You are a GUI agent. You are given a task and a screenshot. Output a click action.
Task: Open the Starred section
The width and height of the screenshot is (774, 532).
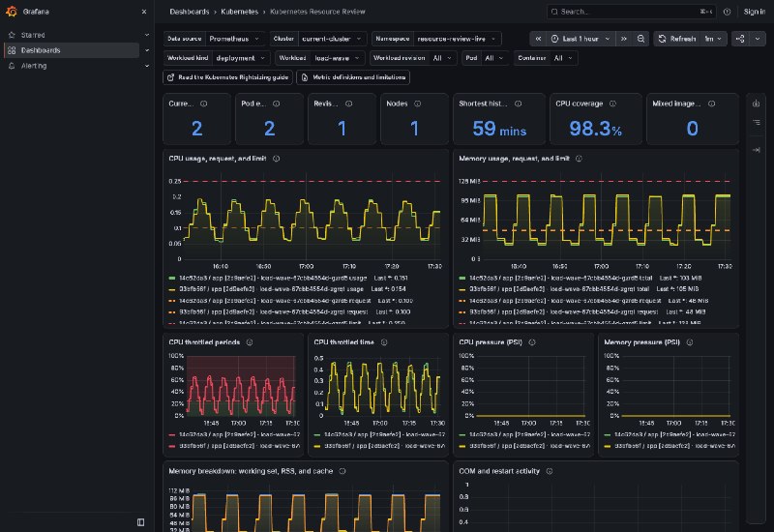pyautogui.click(x=33, y=35)
